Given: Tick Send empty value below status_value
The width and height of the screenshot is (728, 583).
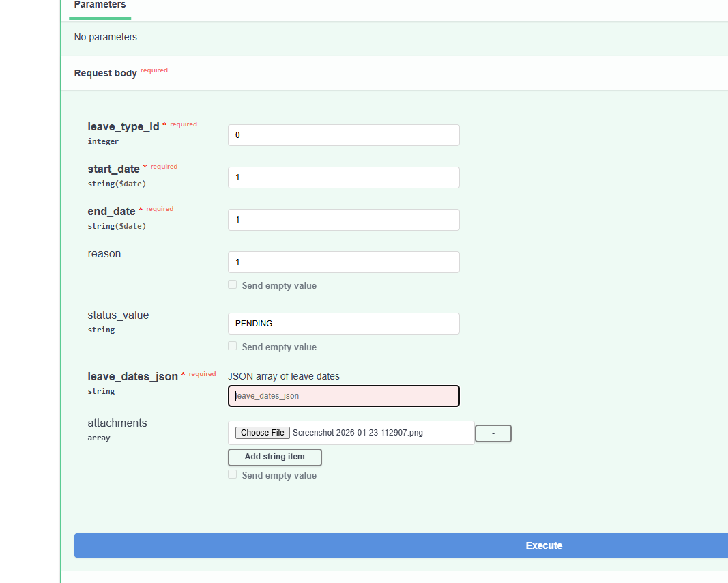Looking at the screenshot, I should click(233, 346).
